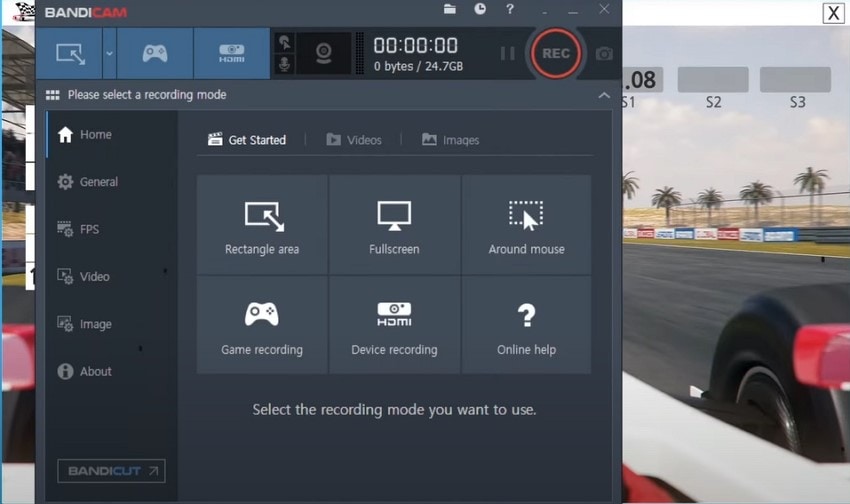Switch to the Images tab

click(x=450, y=140)
